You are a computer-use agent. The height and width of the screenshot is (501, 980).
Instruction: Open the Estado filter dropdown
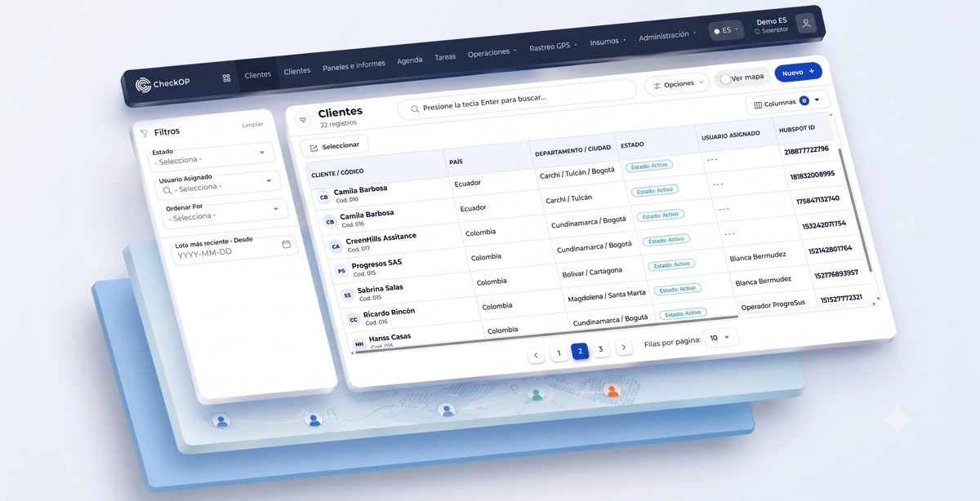[x=214, y=157]
